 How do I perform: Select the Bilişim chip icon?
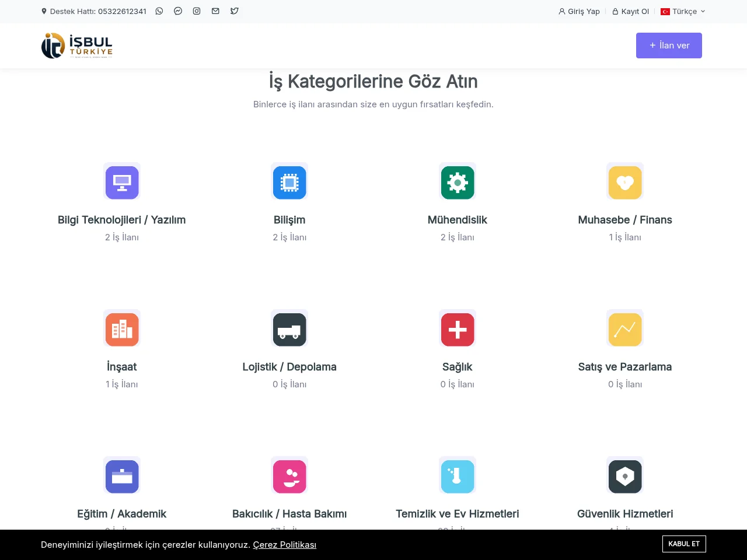(x=289, y=183)
